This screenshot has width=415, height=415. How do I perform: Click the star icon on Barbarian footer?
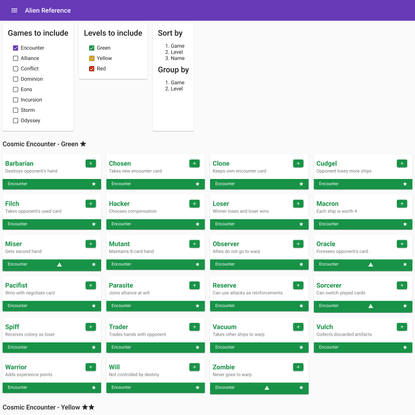click(94, 184)
